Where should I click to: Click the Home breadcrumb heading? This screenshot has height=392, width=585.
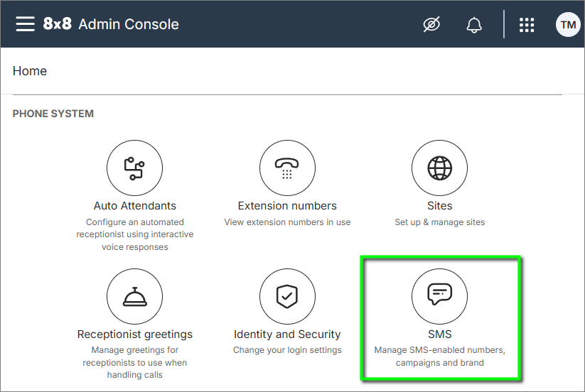30,71
